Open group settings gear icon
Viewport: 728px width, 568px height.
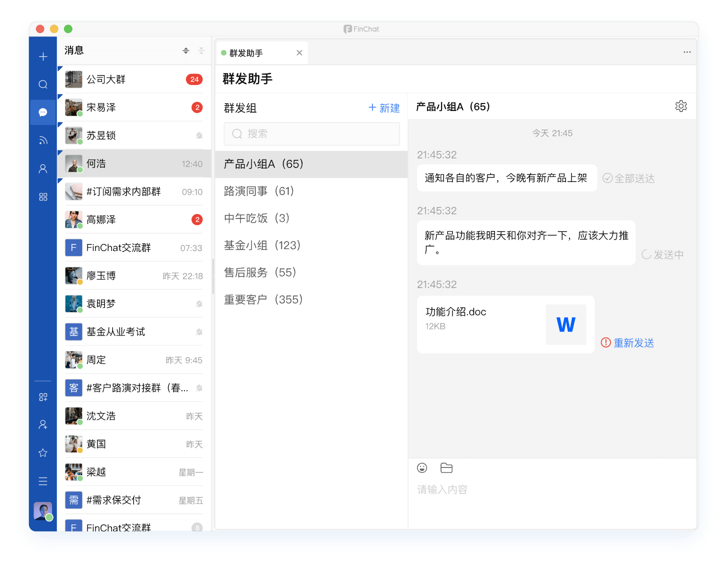(680, 106)
